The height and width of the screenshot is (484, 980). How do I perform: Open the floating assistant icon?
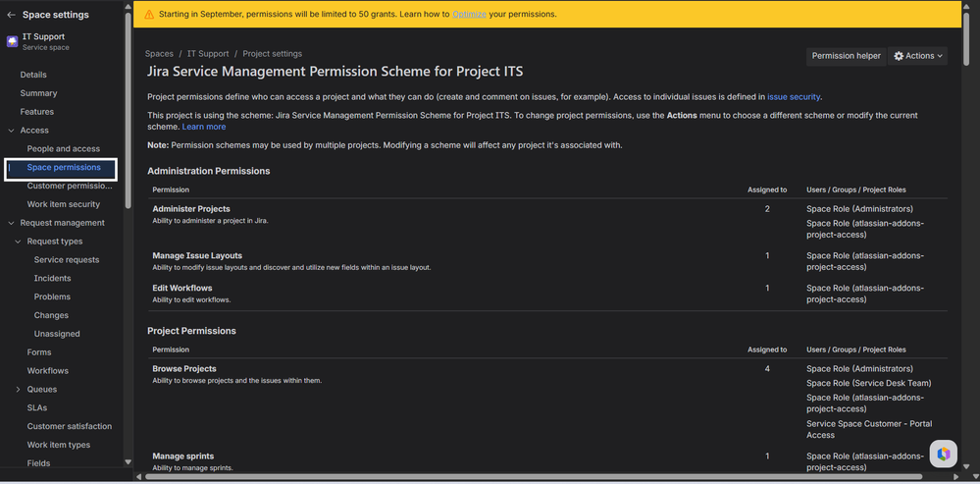[x=943, y=454]
